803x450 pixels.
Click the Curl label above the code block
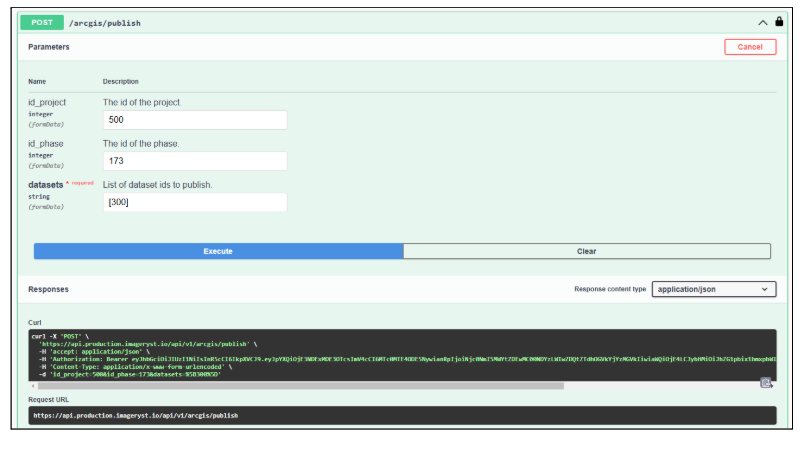[35, 323]
